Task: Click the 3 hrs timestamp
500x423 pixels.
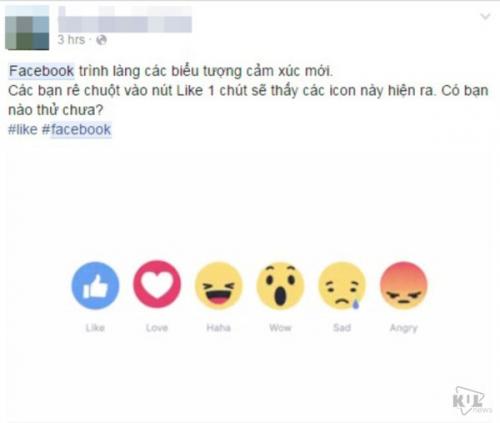Action: coord(71,40)
